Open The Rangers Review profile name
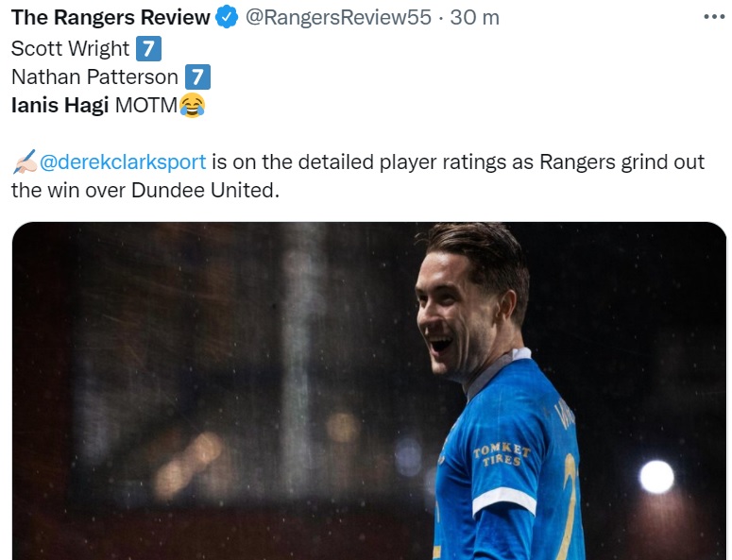Screen dimensions: 732x560 pos(111,17)
